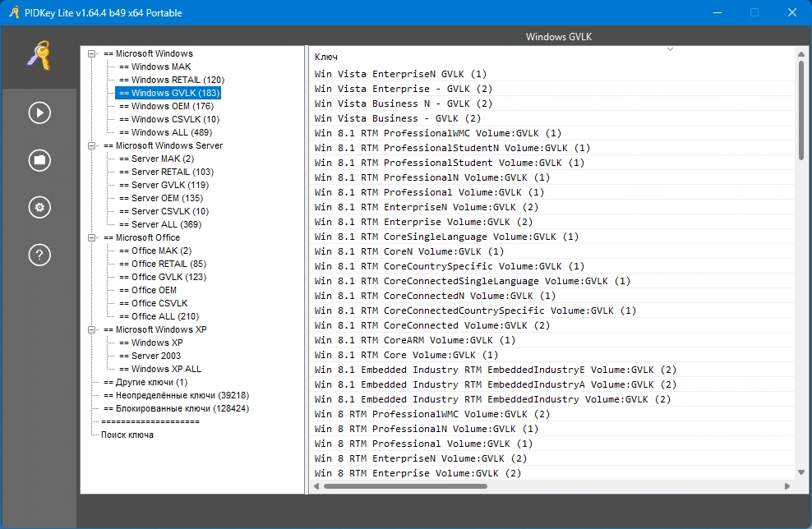The width and height of the screenshot is (812, 529).
Task: Select Server ALL (369) in the tree
Action: [160, 224]
